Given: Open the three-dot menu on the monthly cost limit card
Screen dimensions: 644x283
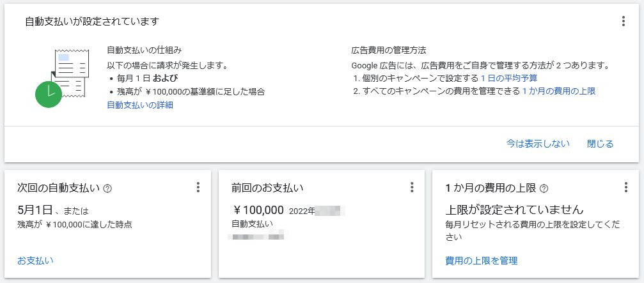Looking at the screenshot, I should coord(625,187).
